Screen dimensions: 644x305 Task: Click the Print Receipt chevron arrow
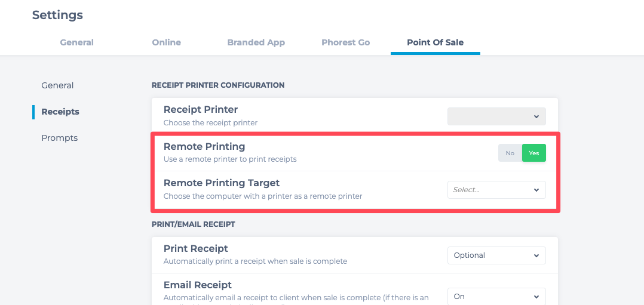click(x=536, y=255)
